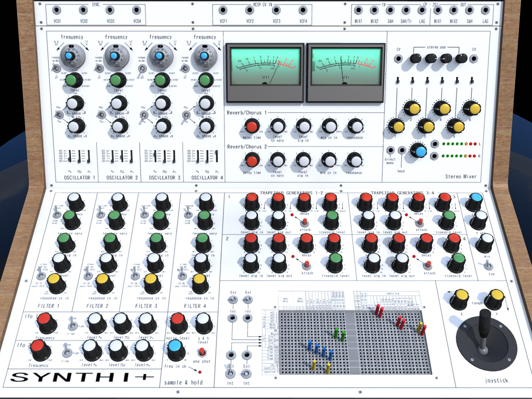Flip the typ switch below the mix knob
This screenshot has width=532, height=399.
[x=488, y=265]
